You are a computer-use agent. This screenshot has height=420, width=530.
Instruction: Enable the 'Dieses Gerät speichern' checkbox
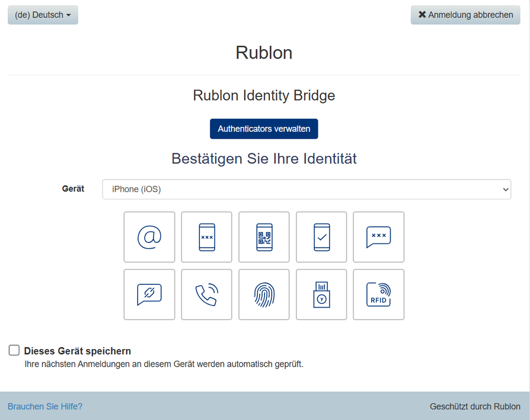tap(14, 350)
